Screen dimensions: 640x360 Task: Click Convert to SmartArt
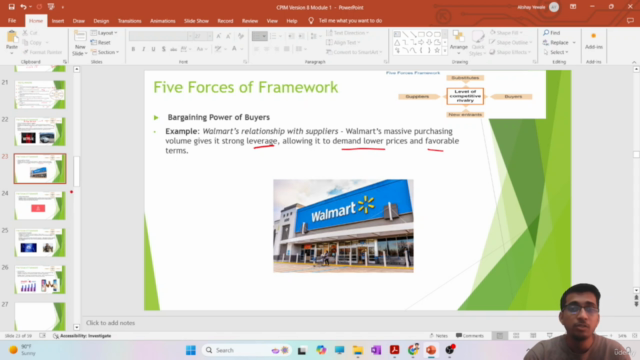(354, 52)
